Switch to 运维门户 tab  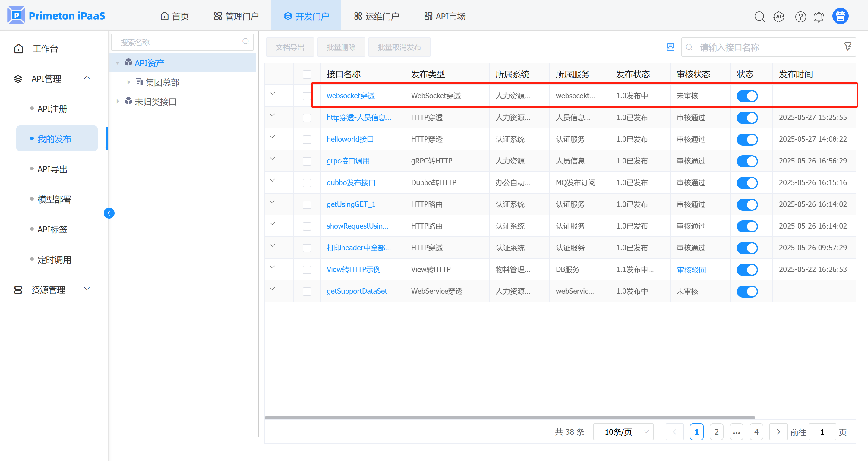(376, 16)
